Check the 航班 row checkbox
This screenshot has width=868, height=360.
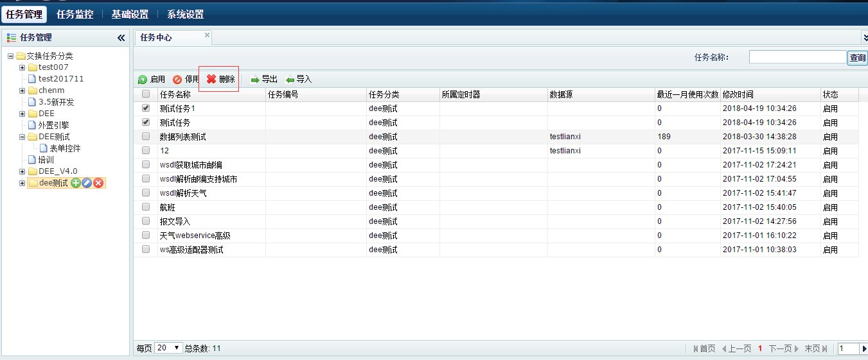pos(146,207)
